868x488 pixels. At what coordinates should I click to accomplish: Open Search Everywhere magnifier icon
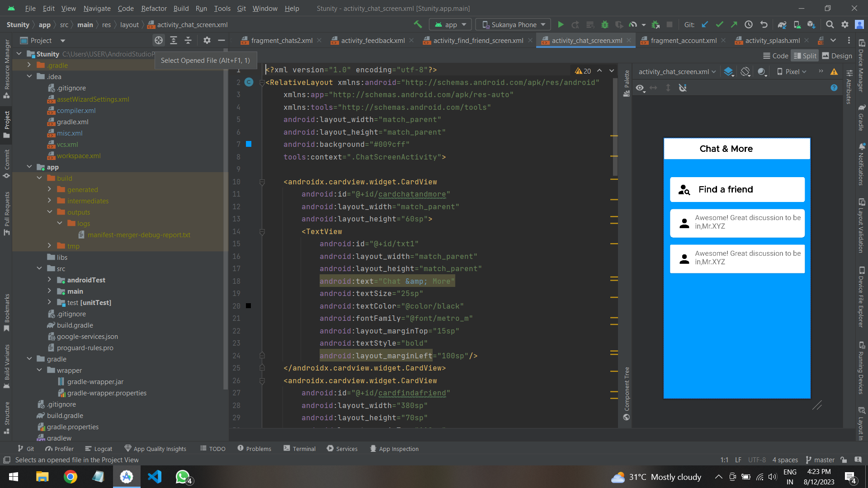tap(830, 24)
